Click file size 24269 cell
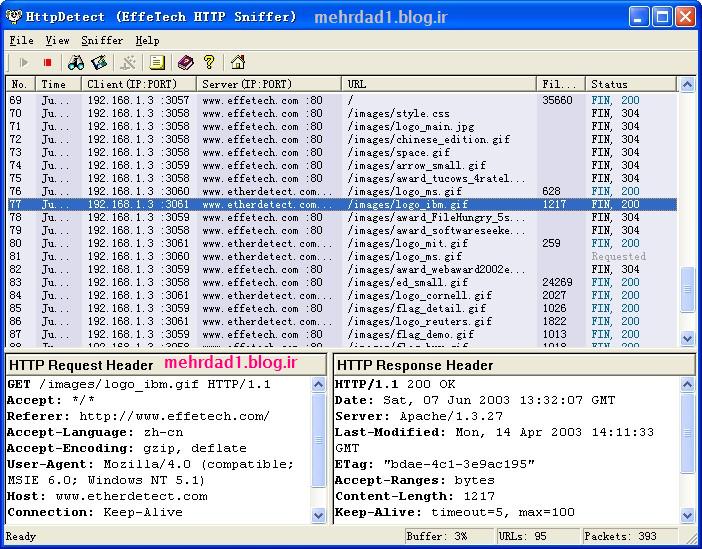This screenshot has height=549, width=702. tap(557, 282)
